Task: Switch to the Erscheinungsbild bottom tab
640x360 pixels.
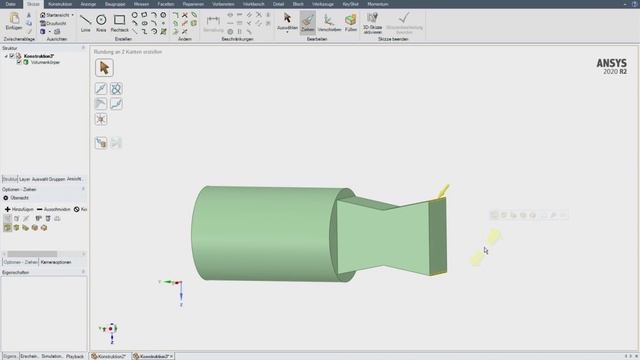Action: pyautogui.click(x=29, y=356)
